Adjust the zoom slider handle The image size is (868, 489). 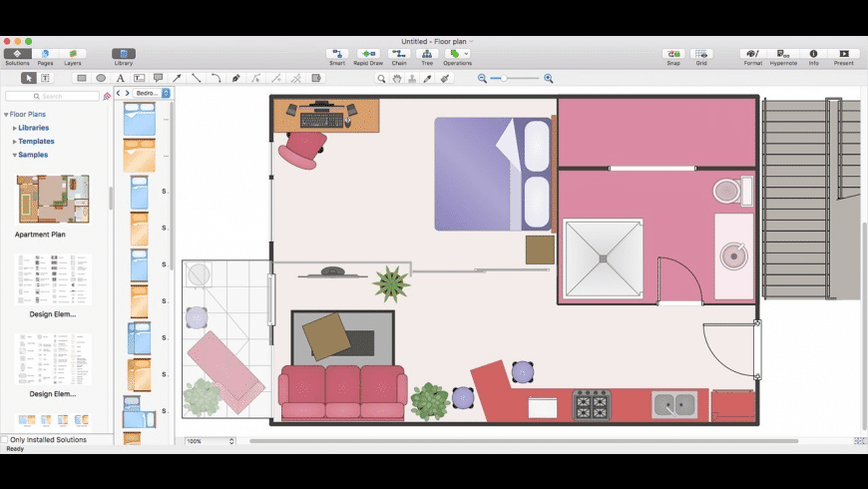point(504,79)
